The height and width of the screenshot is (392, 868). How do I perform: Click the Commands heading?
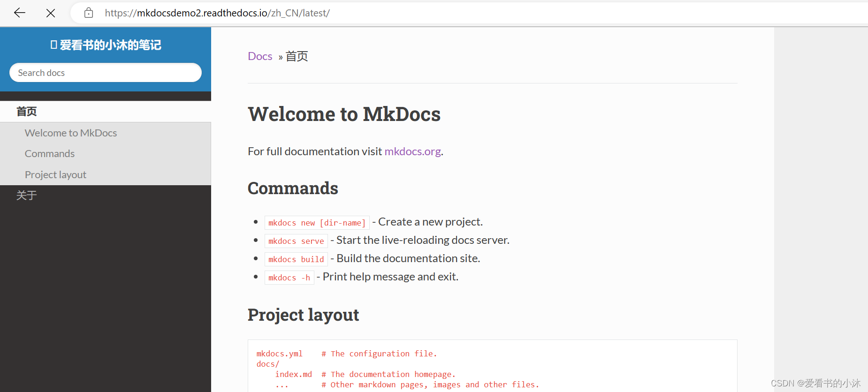[293, 188]
